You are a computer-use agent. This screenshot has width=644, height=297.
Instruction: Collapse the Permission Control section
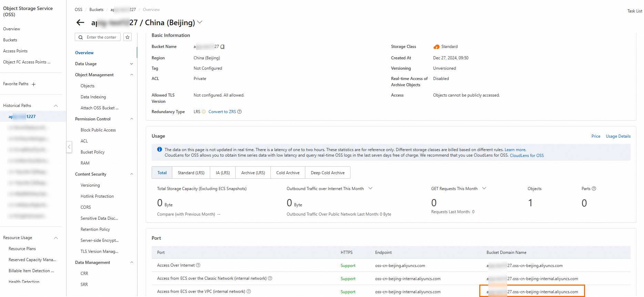coord(132,119)
